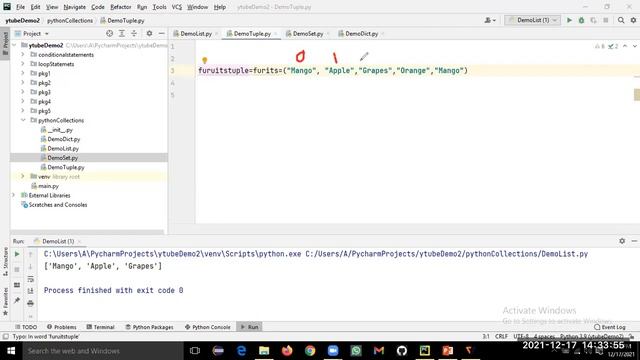Open WhatsApp from taskbar
The width and height of the screenshot is (640, 360).
pos(356,351)
